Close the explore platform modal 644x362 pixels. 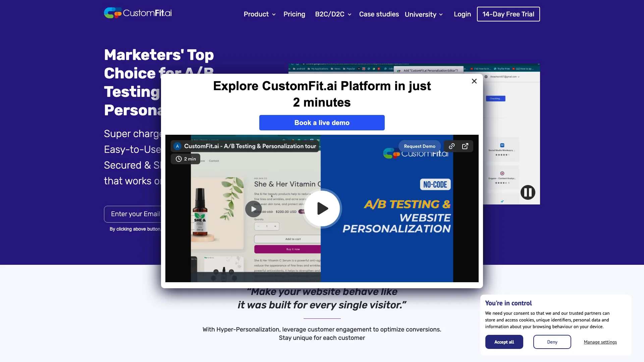pyautogui.click(x=474, y=81)
